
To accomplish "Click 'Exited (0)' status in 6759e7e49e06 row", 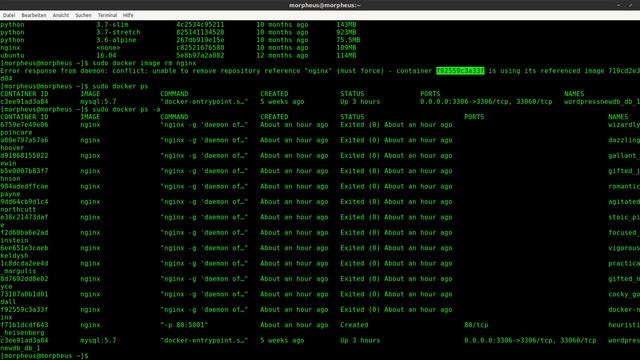I will tap(360, 125).
